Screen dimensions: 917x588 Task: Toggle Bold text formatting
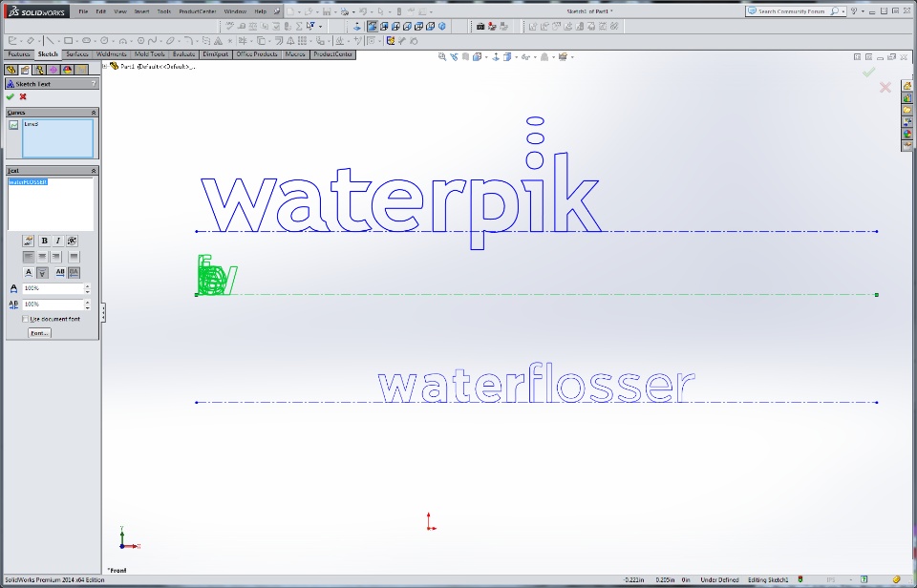pos(44,241)
